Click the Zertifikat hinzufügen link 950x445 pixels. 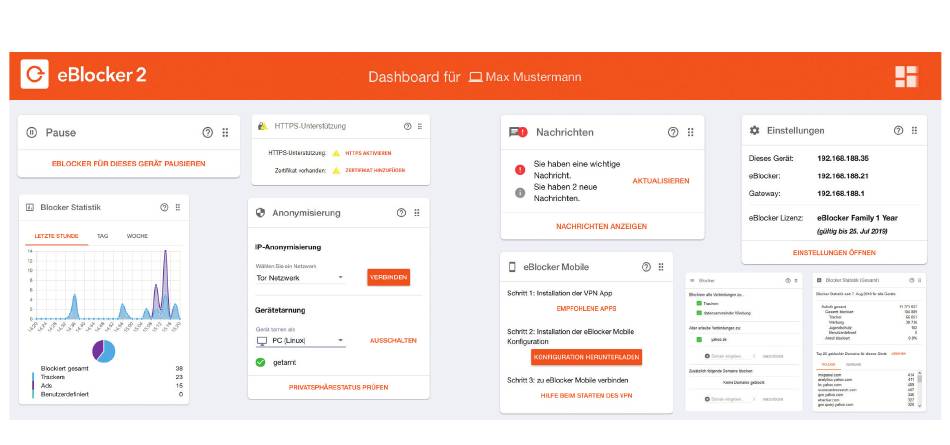pos(375,170)
